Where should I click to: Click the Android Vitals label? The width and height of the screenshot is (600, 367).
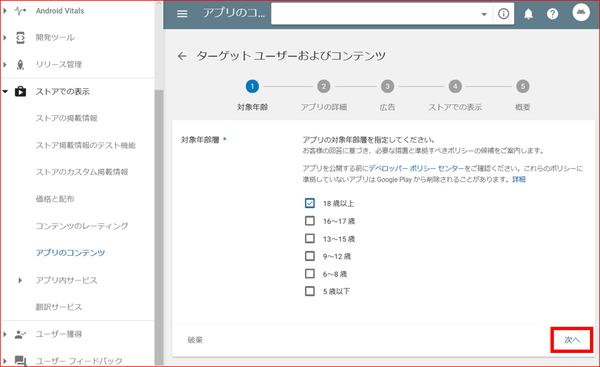click(x=60, y=11)
